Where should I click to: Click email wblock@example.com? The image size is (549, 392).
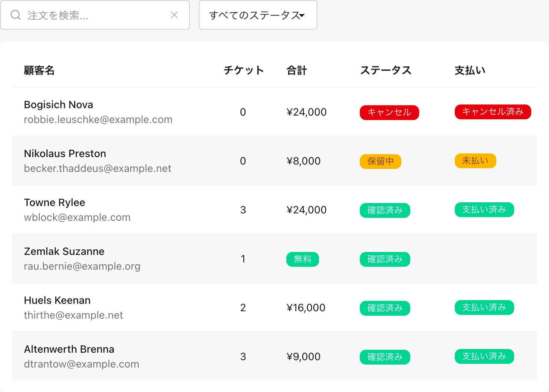pos(77,217)
